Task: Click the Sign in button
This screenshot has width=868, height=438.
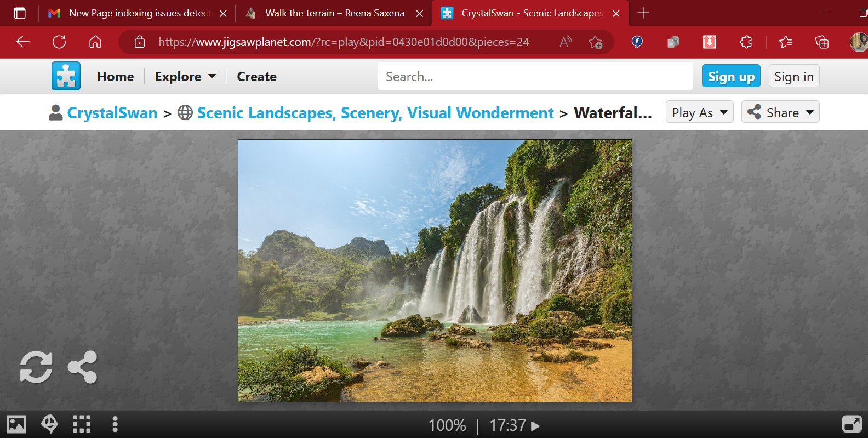Action: [x=793, y=77]
